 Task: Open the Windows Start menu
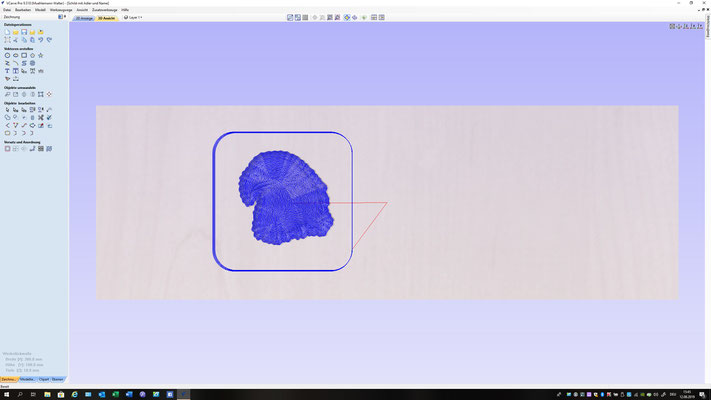pyautogui.click(x=6, y=395)
